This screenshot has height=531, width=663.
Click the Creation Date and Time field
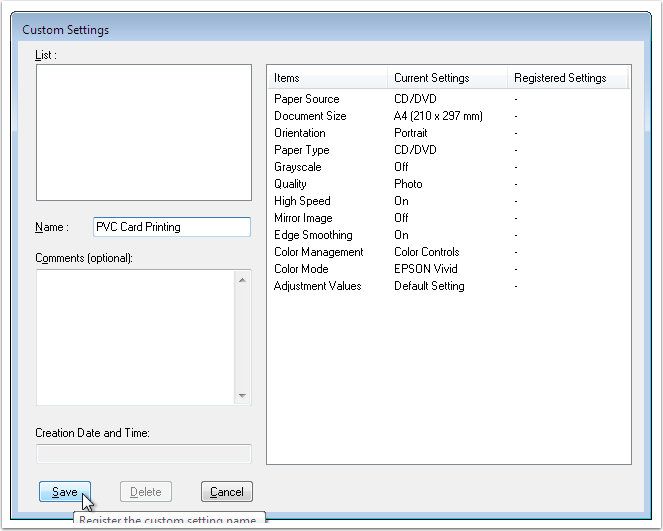click(x=143, y=453)
